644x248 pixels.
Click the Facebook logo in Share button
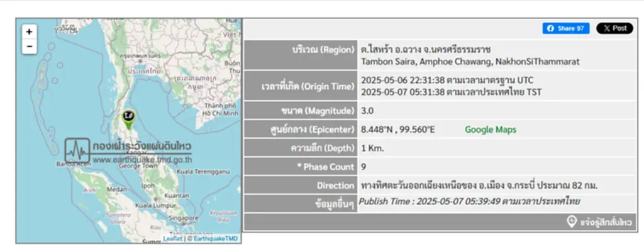(550, 28)
